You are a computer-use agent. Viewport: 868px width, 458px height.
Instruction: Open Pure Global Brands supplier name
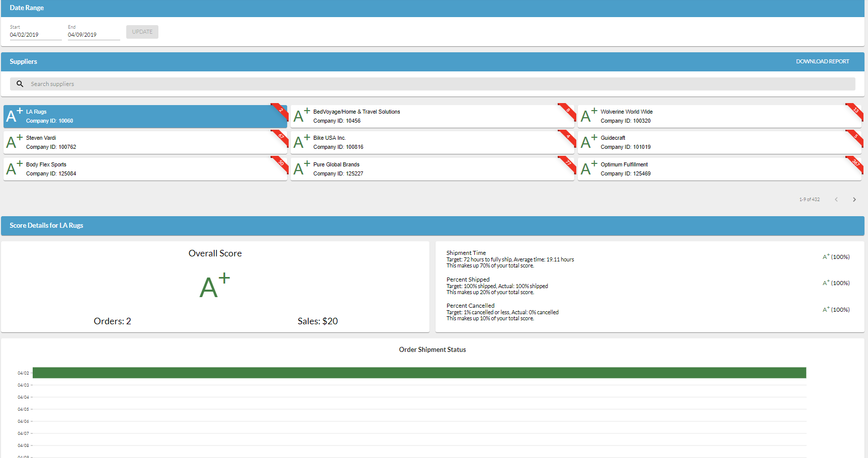[x=336, y=164]
